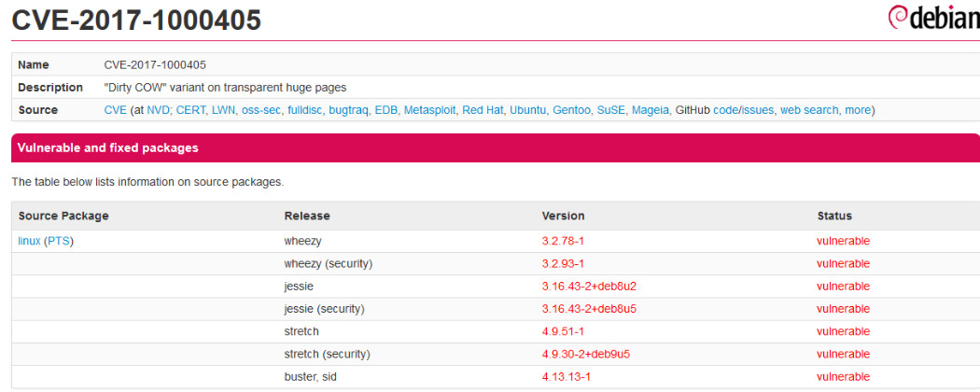
Task: Open the Mageia source link
Action: (x=651, y=110)
